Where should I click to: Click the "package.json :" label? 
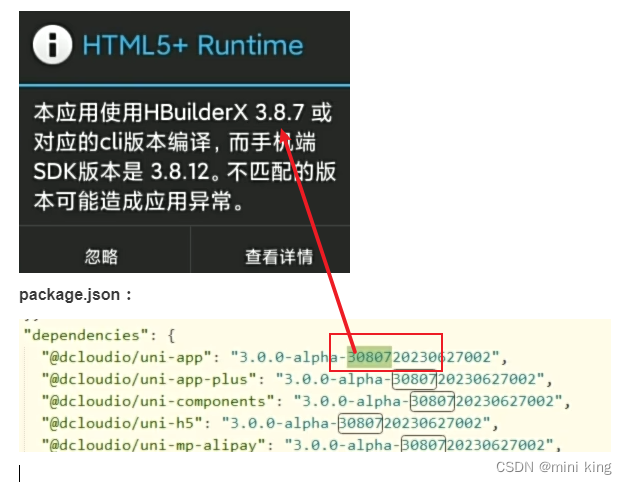click(x=75, y=295)
